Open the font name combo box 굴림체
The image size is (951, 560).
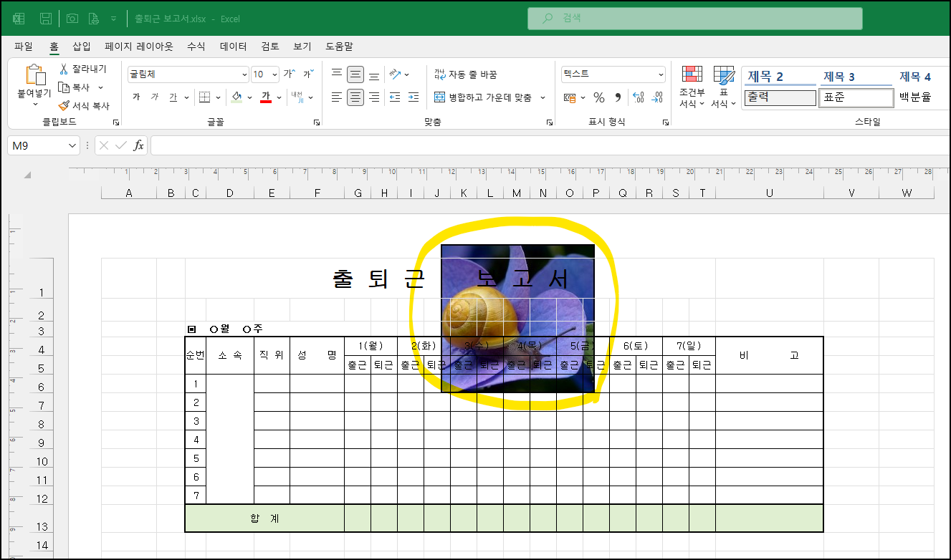click(188, 74)
